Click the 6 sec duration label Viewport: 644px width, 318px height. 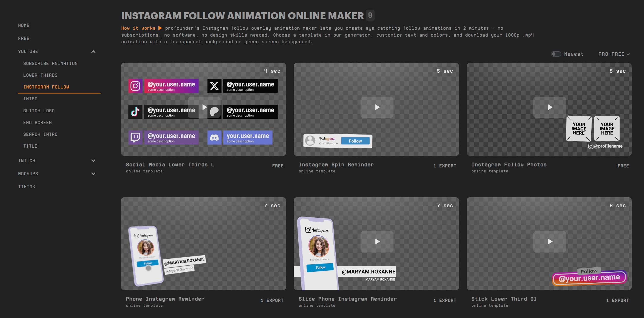click(617, 205)
